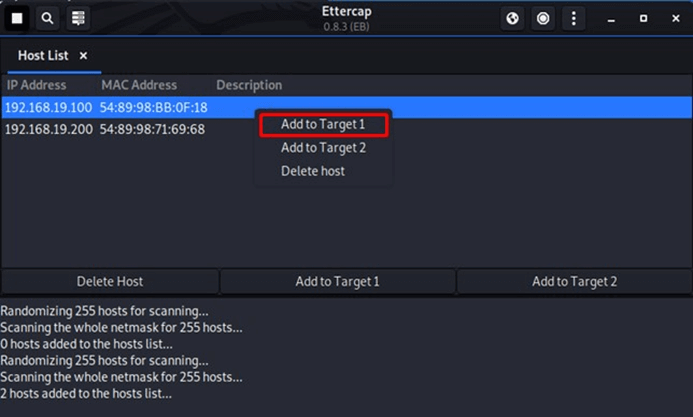This screenshot has height=417, width=693.
Task: Stop MITM attack circle icon
Action: pyautogui.click(x=543, y=18)
